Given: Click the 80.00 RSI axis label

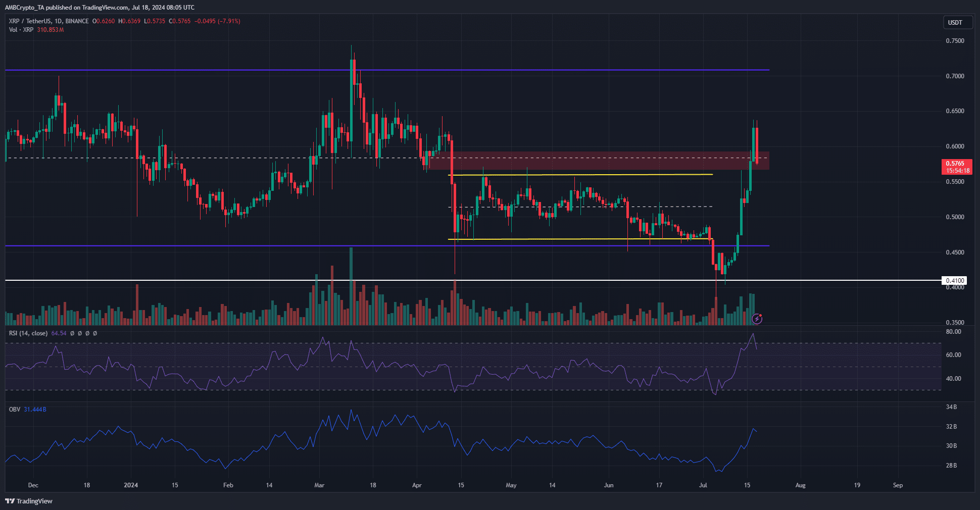Looking at the screenshot, I should click(953, 332).
